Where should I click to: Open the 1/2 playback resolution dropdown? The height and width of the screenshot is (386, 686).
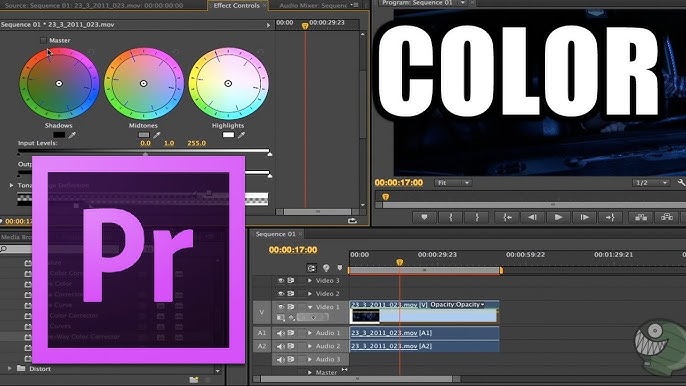(651, 182)
